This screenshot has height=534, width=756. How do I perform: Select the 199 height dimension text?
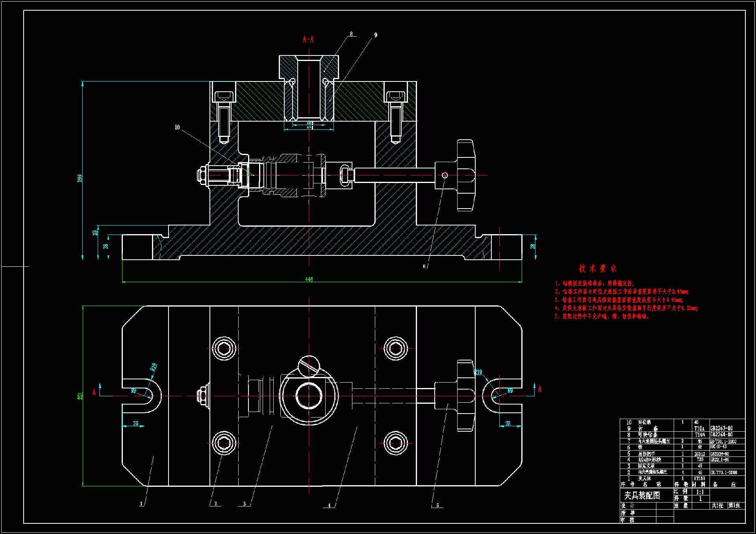click(x=80, y=178)
